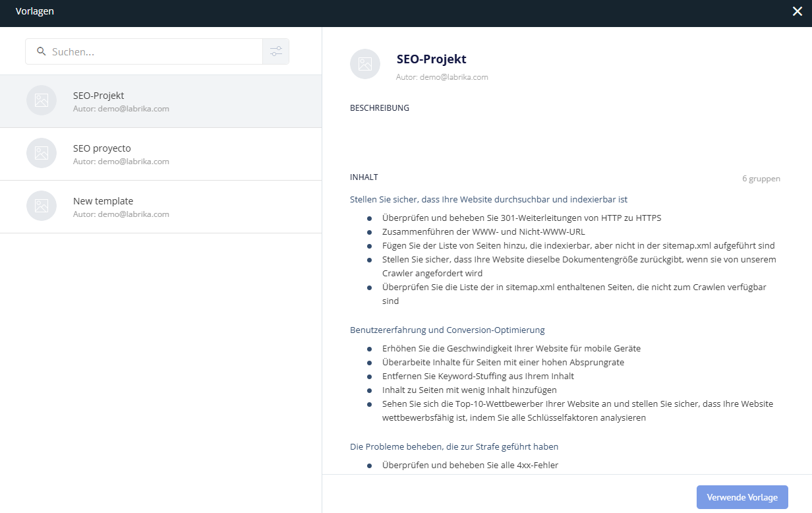The height and width of the screenshot is (513, 812).
Task: Open group 'Benutzererfahrung und Conversion-Optimierung'
Action: [447, 330]
